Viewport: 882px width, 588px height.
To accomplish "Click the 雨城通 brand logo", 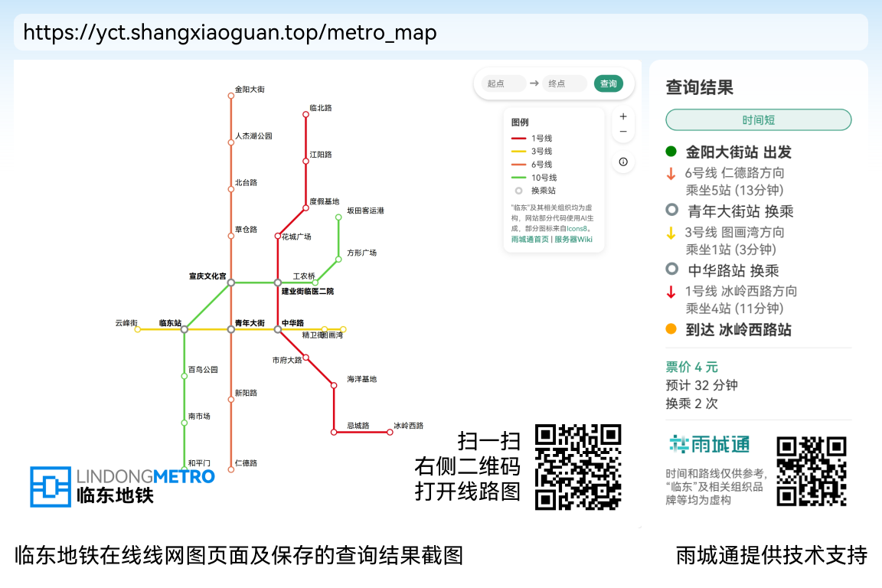I will click(709, 445).
